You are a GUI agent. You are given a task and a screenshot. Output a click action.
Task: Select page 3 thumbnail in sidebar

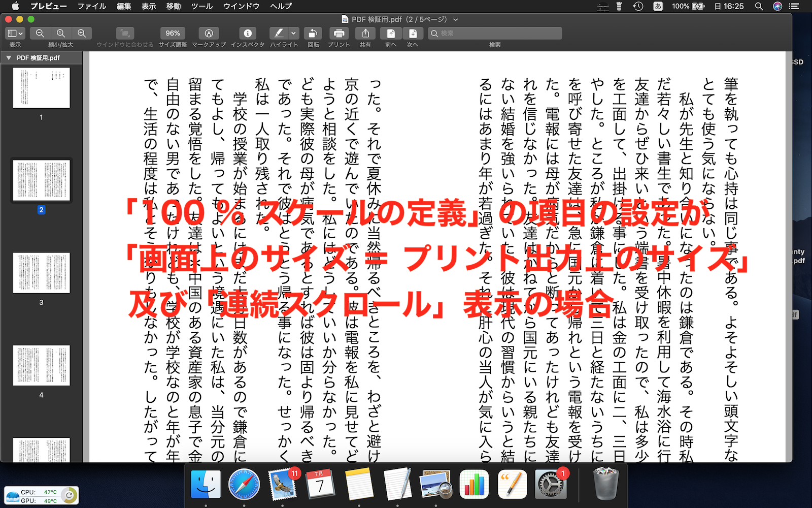(42, 273)
